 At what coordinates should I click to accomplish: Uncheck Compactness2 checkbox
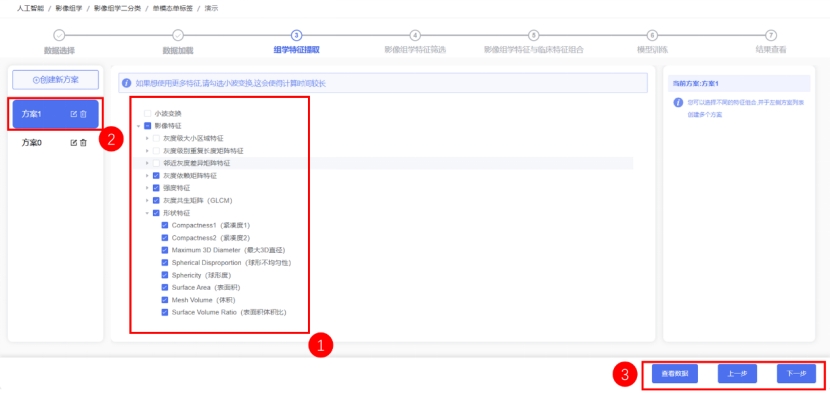(x=165, y=238)
